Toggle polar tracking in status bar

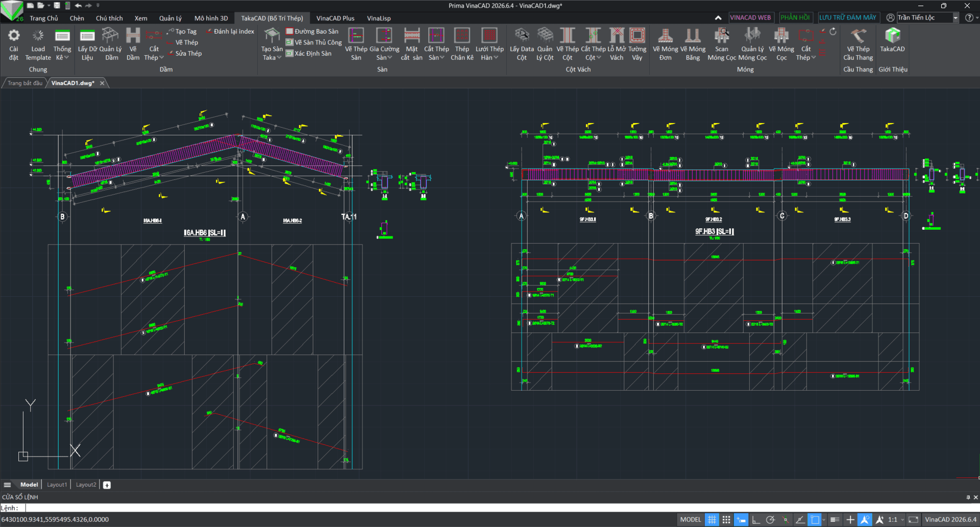(770, 519)
